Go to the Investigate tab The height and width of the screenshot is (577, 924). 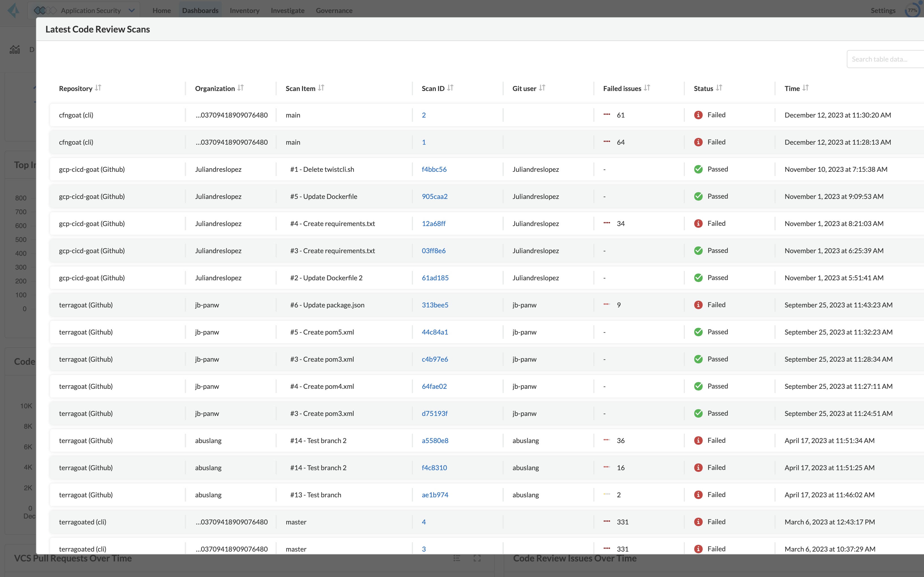[287, 10]
